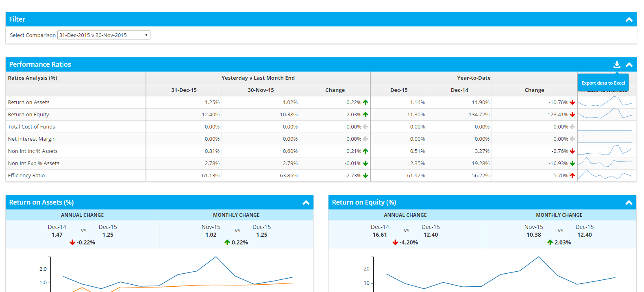Click green up arrow under Return on Equity monthly change

tap(550, 242)
